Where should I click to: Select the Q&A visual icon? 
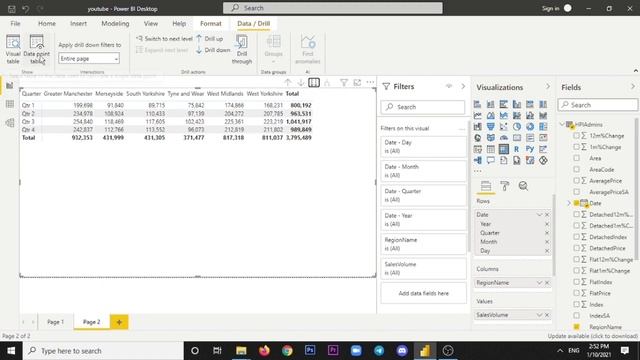pos(491,160)
